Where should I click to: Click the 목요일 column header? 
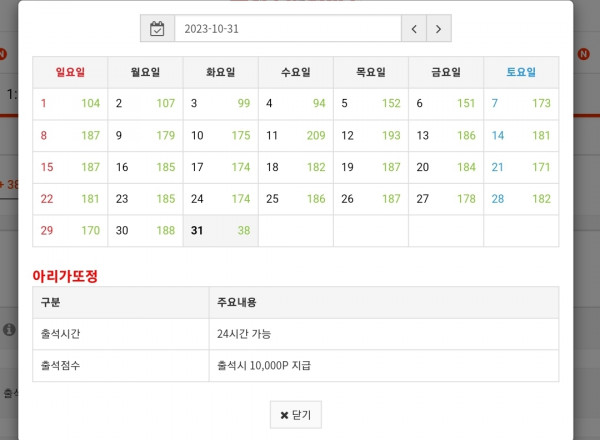tap(371, 72)
